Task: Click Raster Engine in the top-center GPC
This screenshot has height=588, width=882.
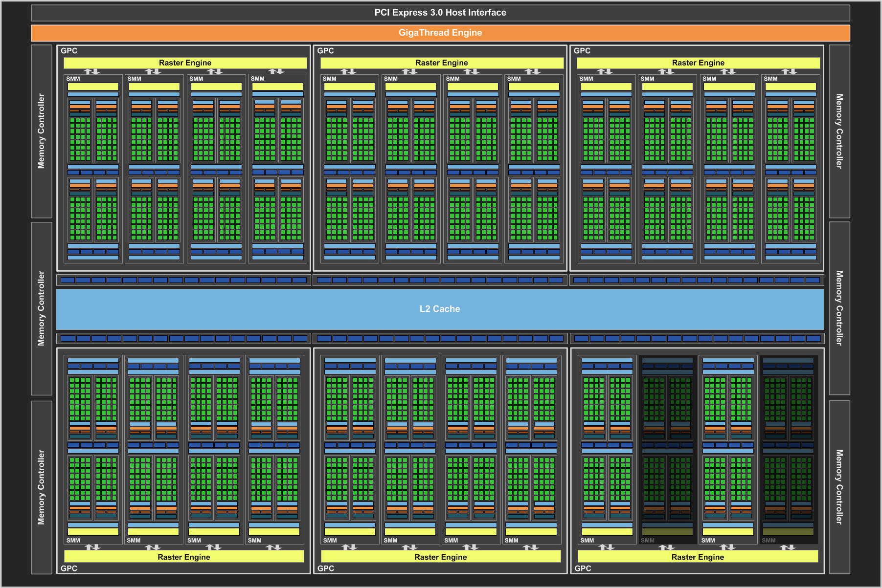Action: [442, 63]
